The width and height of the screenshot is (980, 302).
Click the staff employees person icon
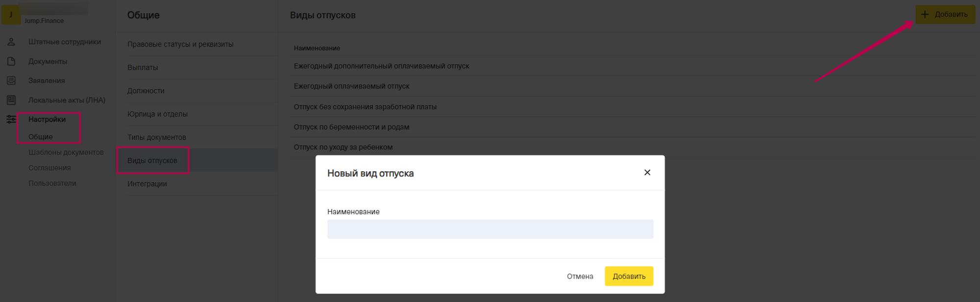click(11, 42)
